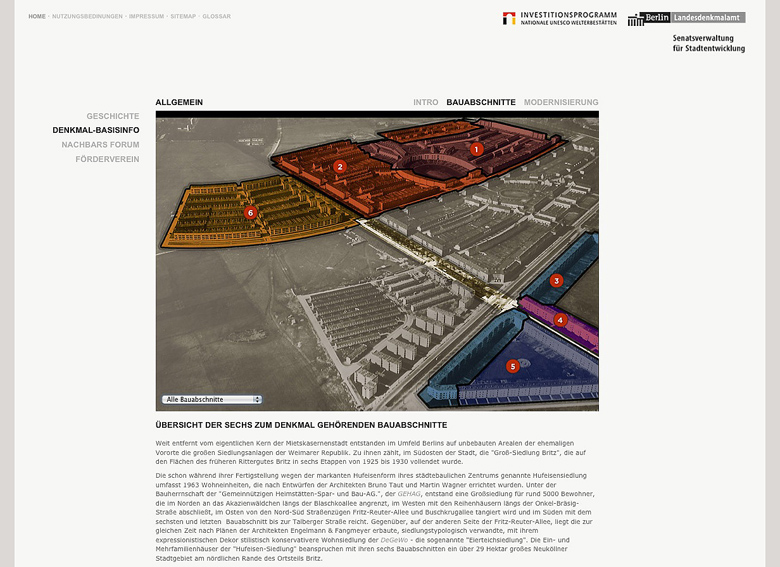
Task: Switch to the INTRO tab
Action: point(426,102)
